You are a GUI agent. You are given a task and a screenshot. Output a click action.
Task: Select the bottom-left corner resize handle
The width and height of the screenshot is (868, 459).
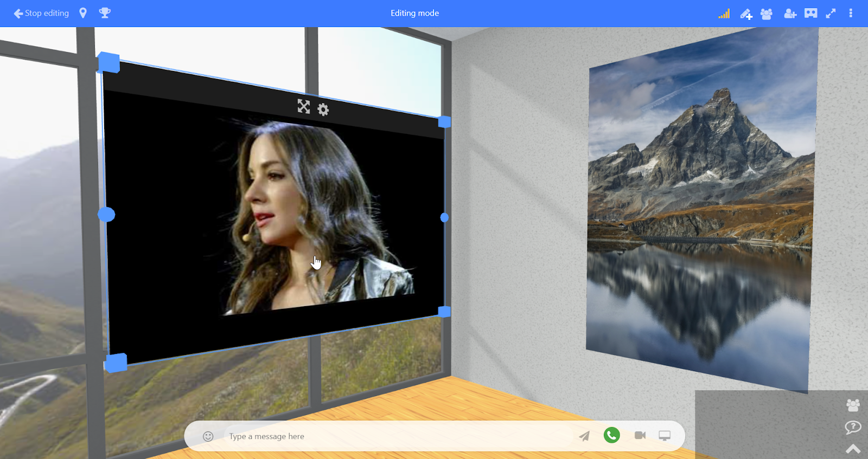116,363
